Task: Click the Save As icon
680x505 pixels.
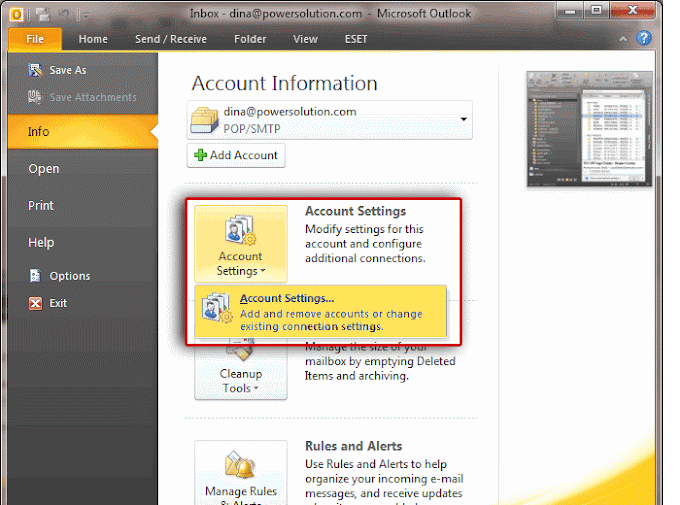Action: (35, 70)
